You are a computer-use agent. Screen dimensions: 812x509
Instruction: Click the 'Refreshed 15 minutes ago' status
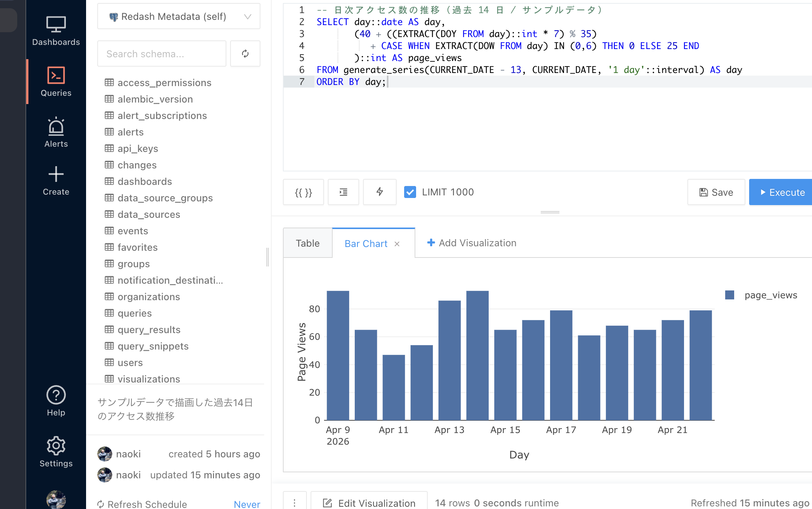750,503
